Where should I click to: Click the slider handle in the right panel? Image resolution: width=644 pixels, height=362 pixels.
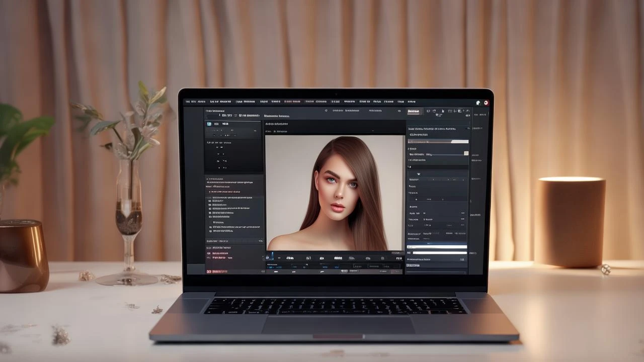[x=466, y=153]
